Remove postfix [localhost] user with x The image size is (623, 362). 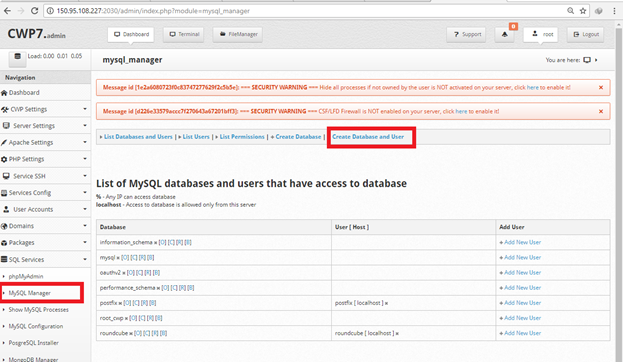click(386, 303)
